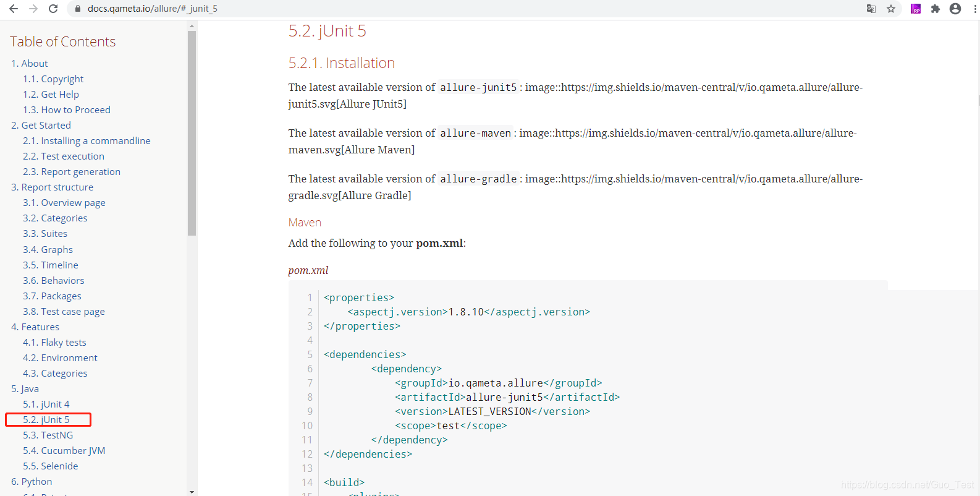This screenshot has height=496, width=980.
Task: Navigate back with the back arrow
Action: [12, 9]
